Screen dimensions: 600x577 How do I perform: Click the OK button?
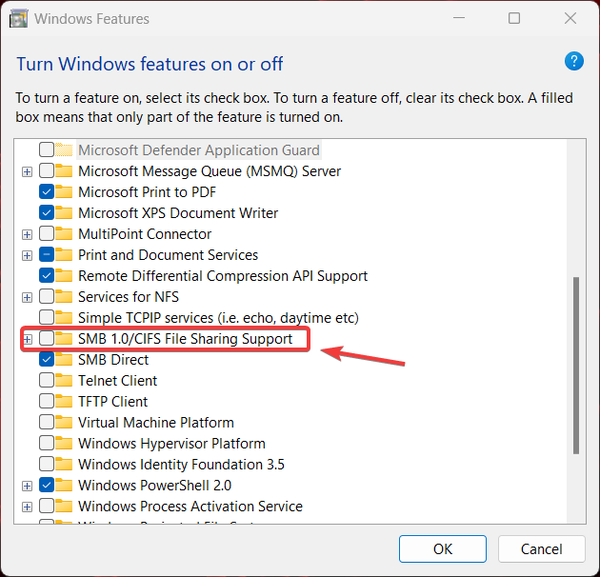pyautogui.click(x=442, y=549)
